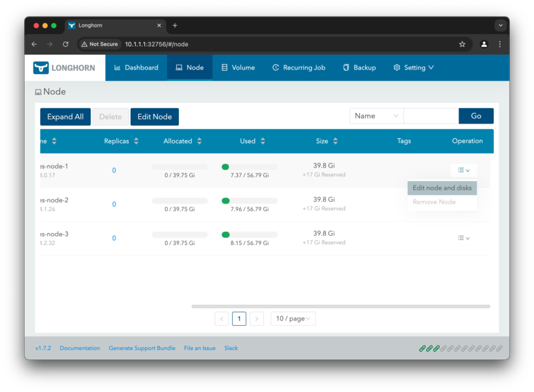Click node-3 replica count 0
This screenshot has height=392, width=534.
pyautogui.click(x=114, y=238)
